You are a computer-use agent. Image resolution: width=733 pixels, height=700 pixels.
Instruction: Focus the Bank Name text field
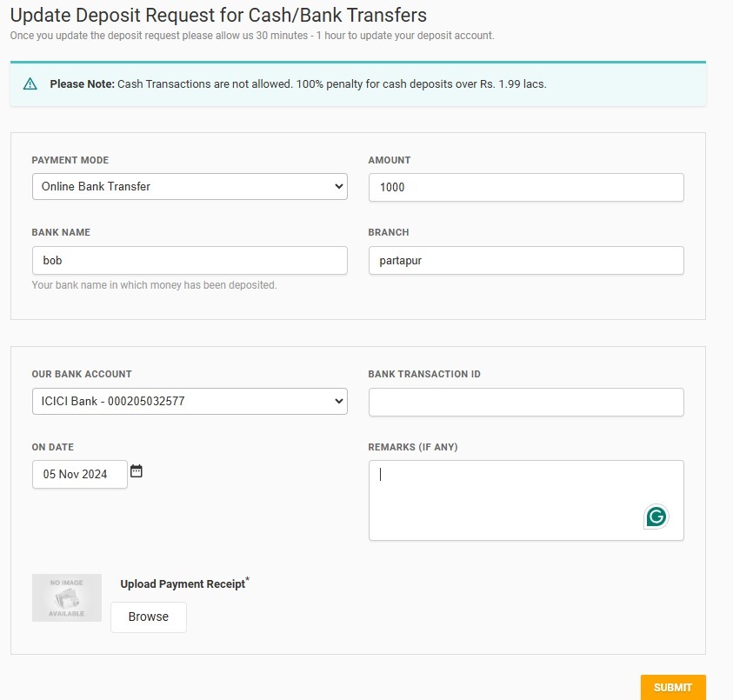pyautogui.click(x=189, y=260)
